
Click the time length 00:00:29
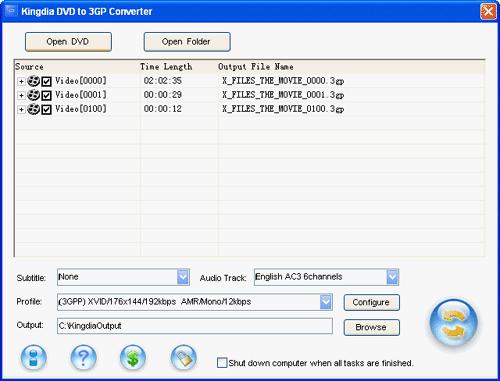click(x=163, y=95)
